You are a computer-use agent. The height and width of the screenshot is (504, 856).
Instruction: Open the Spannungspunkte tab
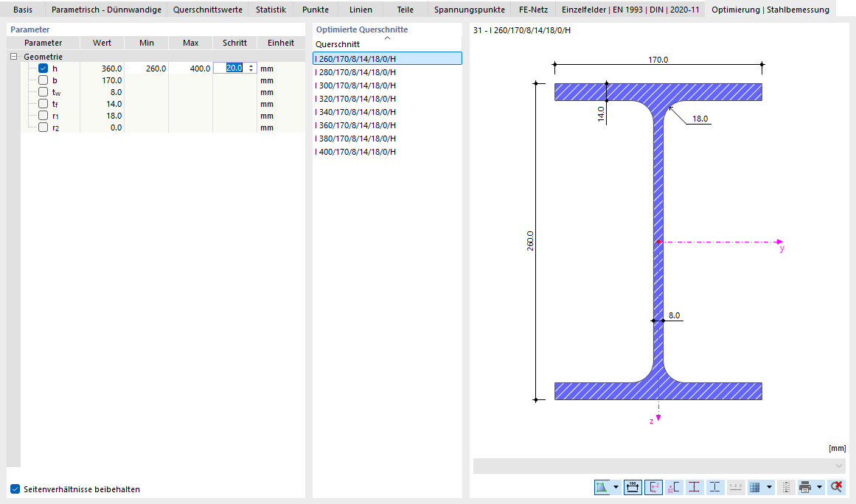pyautogui.click(x=470, y=10)
